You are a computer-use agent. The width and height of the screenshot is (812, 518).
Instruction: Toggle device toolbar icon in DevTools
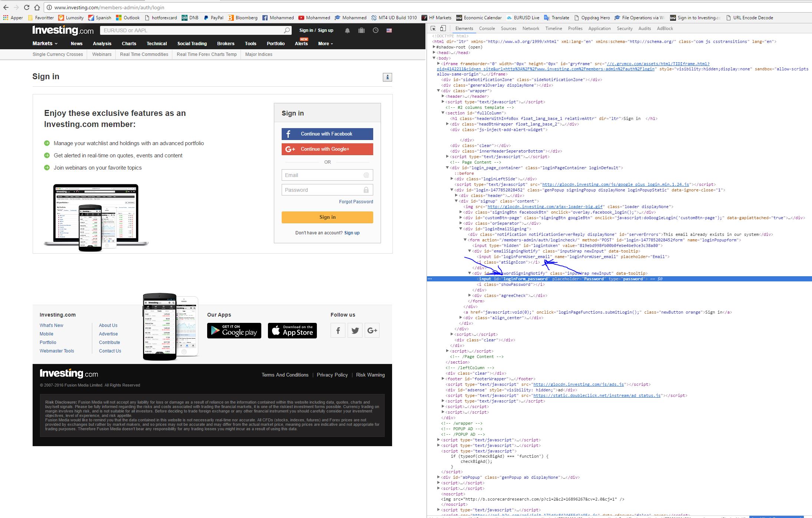pos(443,29)
